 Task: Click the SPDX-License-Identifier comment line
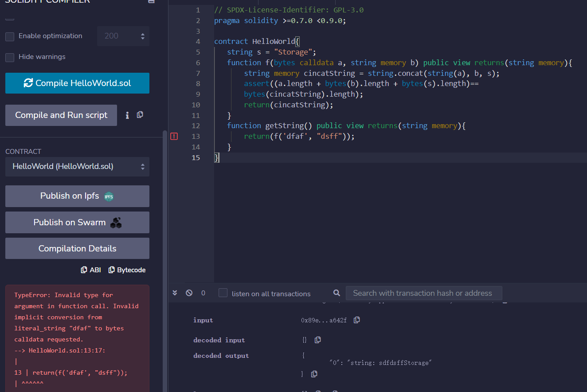289,10
